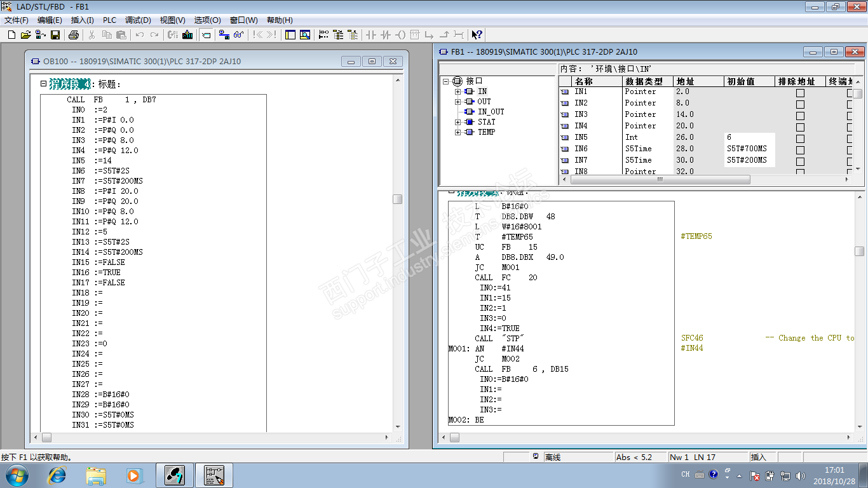This screenshot has width=868, height=488.
Task: Click the Details magnifier toolbar icon
Action: (x=305, y=35)
